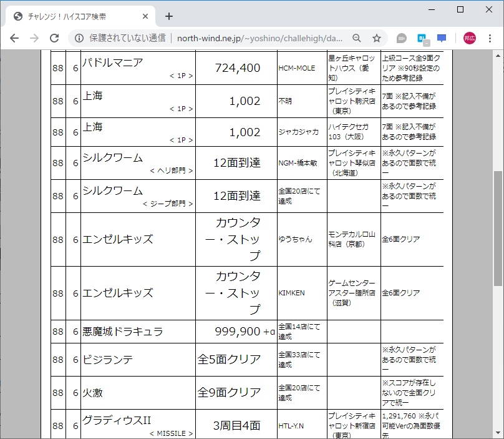Open Chrome's three-dot menu
The width and height of the screenshot is (504, 439).
coord(489,38)
